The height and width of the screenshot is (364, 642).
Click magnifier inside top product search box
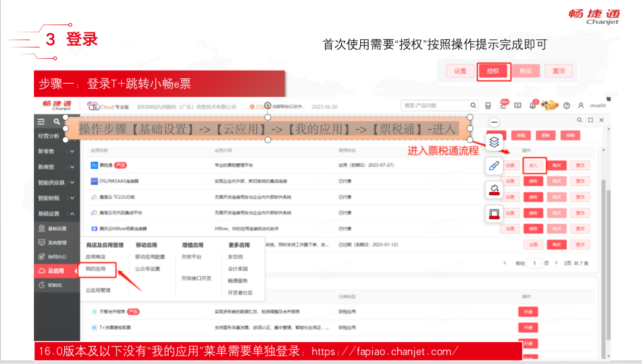pos(473,106)
